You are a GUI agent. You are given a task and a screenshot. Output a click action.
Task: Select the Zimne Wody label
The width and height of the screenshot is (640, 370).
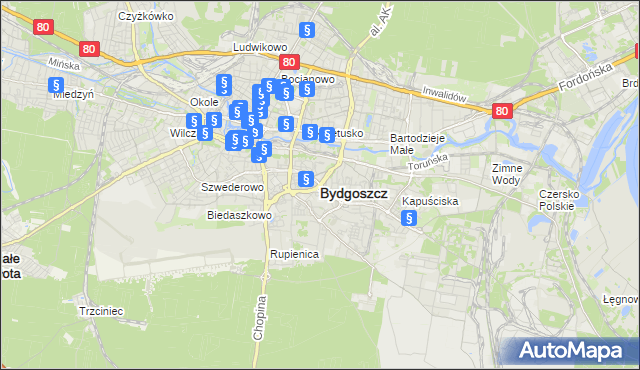507,174
